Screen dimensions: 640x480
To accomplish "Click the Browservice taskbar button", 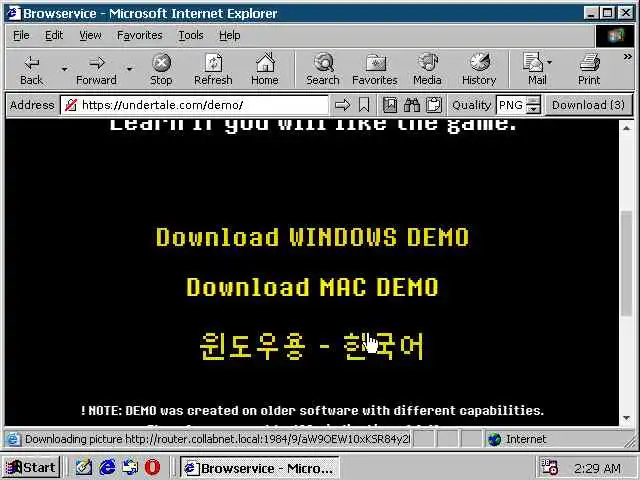I will (x=260, y=468).
